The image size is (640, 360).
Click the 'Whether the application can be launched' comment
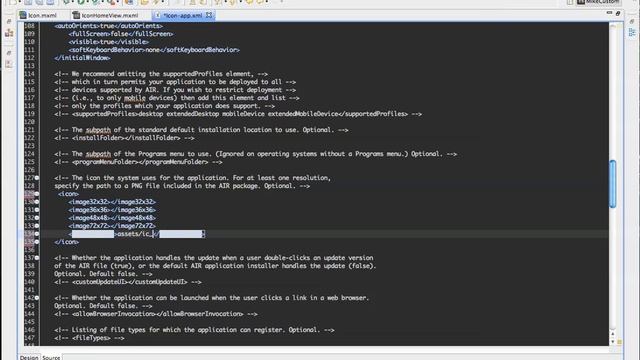pos(211,298)
